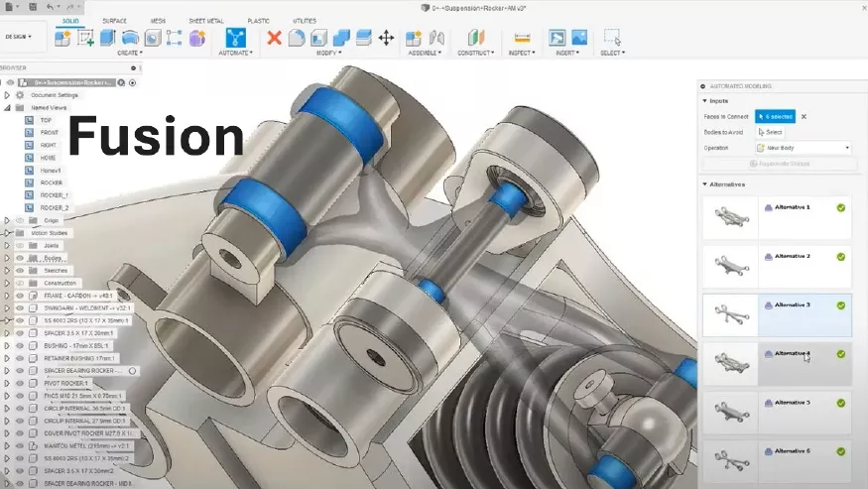Viewport: 868px width, 489px height.
Task: Toggle visibility of the Bodies folder
Action: click(x=20, y=258)
